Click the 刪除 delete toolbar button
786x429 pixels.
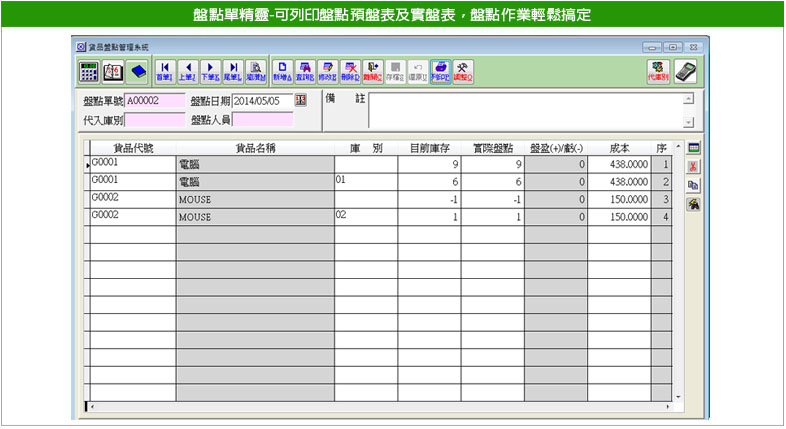pos(350,71)
